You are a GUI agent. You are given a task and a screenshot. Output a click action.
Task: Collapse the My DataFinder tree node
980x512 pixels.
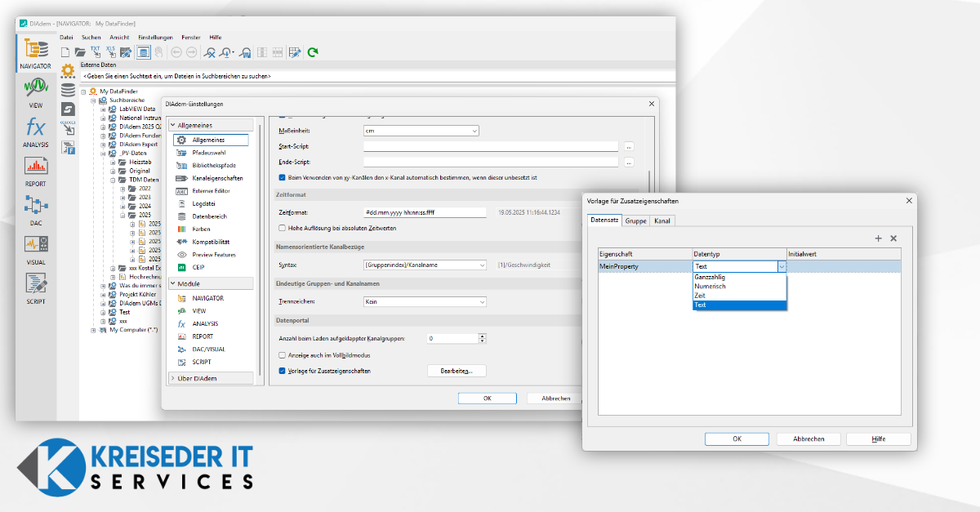pyautogui.click(x=83, y=91)
